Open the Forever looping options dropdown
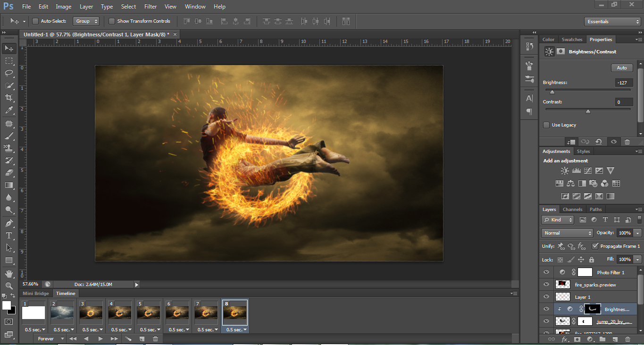The width and height of the screenshot is (644, 345). [51, 339]
